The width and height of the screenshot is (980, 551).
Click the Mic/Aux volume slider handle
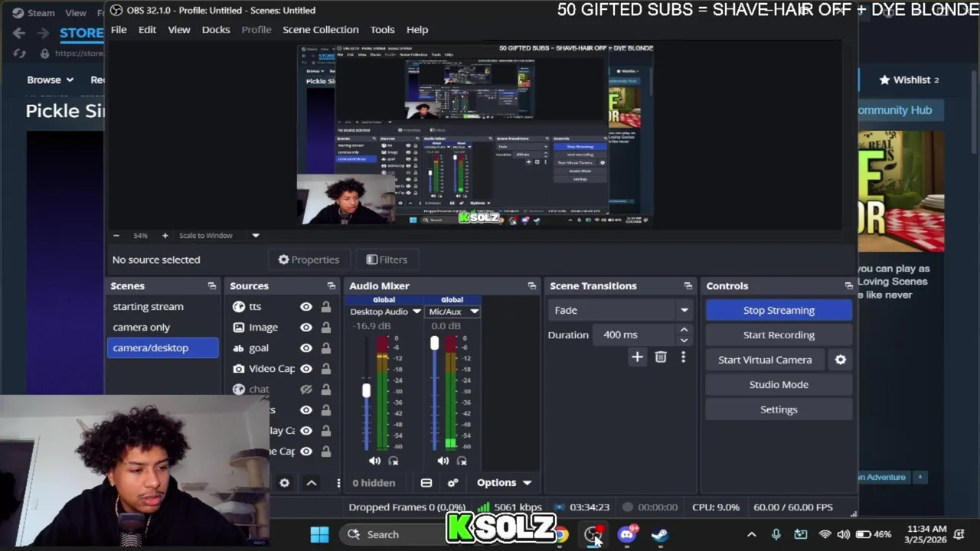pyautogui.click(x=435, y=343)
